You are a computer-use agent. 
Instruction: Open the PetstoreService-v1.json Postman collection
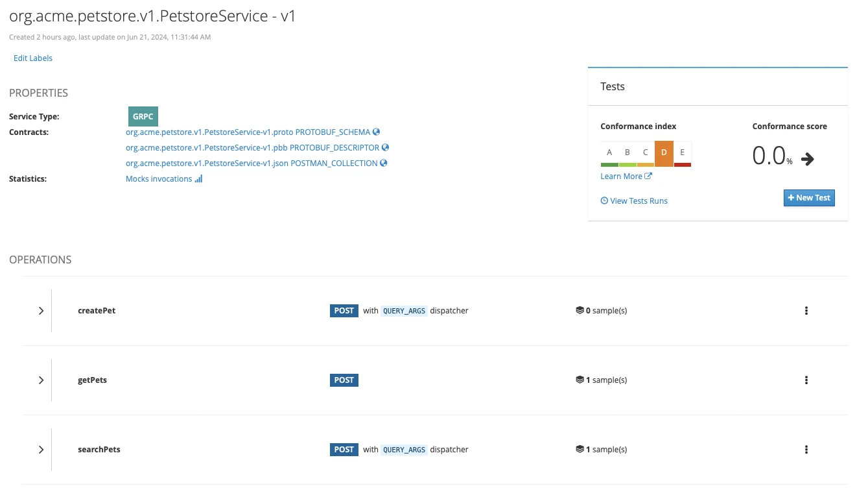tap(207, 164)
